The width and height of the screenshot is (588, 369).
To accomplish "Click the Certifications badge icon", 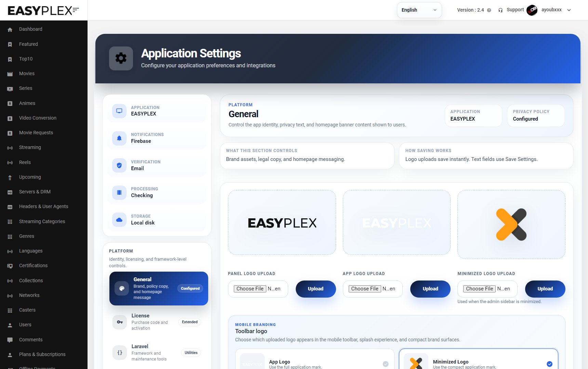I will (10, 266).
